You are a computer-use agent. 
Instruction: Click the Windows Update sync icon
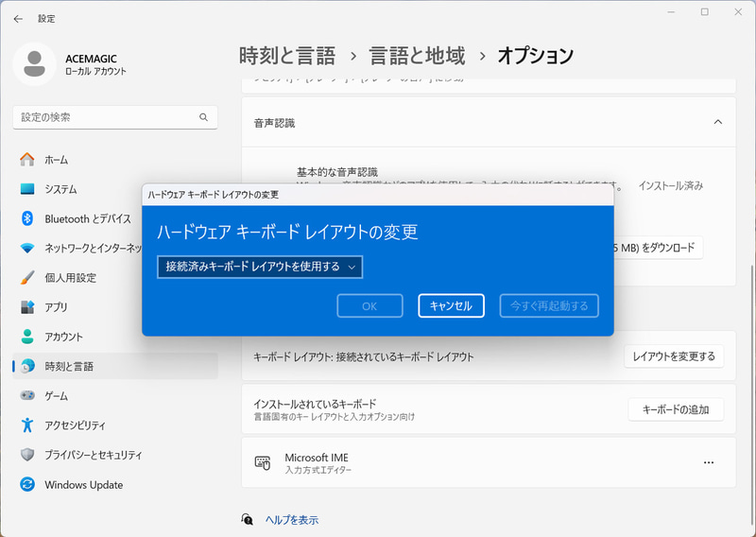27,484
